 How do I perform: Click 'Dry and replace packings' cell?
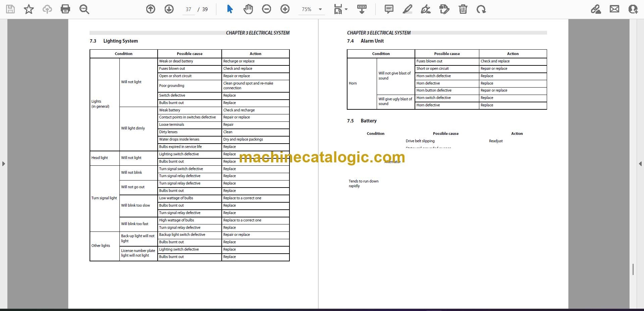[255, 140]
